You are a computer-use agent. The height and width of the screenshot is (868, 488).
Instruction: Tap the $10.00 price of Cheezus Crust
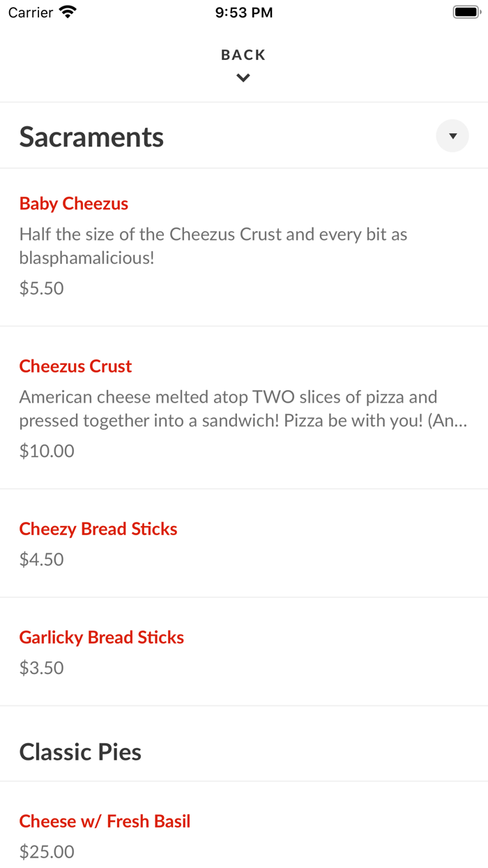(46, 450)
